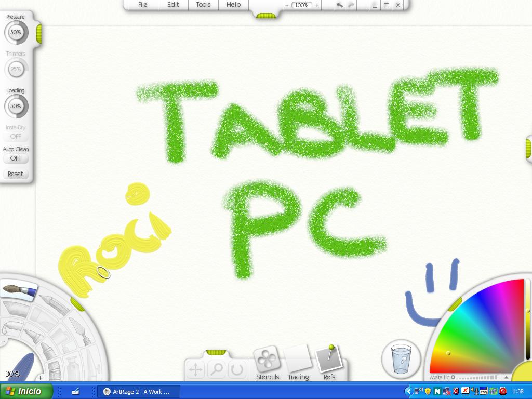Hide the tool settings panel via green tab
The image size is (532, 399).
[x=38, y=34]
